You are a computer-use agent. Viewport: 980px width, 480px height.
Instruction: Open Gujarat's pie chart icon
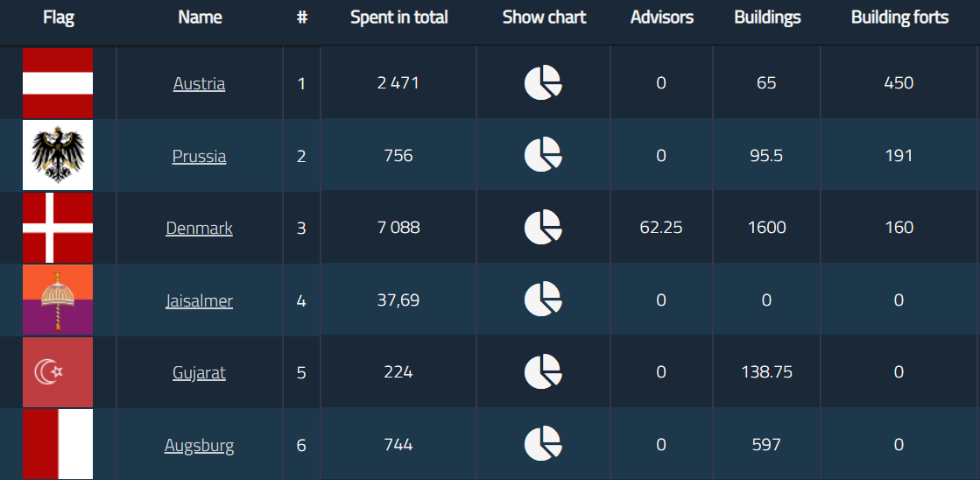[543, 371]
